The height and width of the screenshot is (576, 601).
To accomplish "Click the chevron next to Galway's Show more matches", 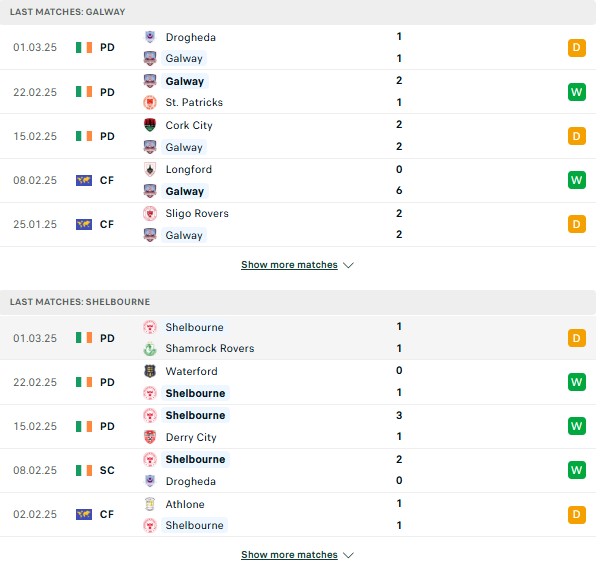I will click(348, 265).
